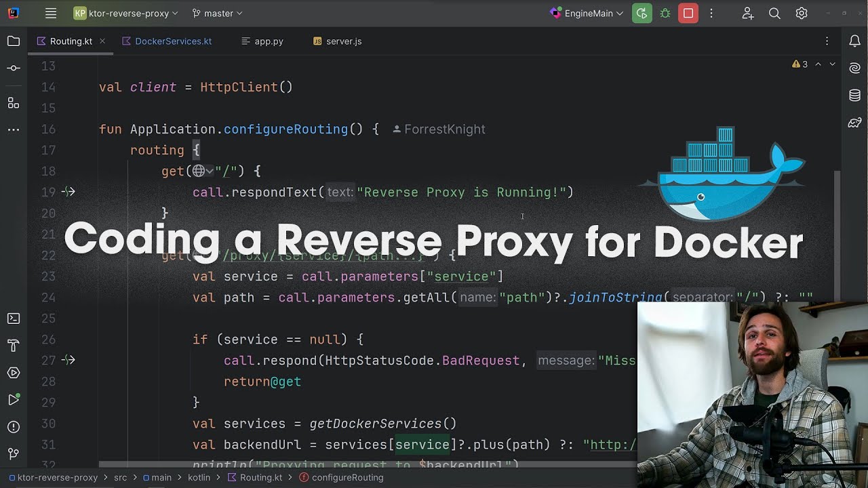Open the Terminal tool window
This screenshot has height=488, width=868.
click(14, 319)
